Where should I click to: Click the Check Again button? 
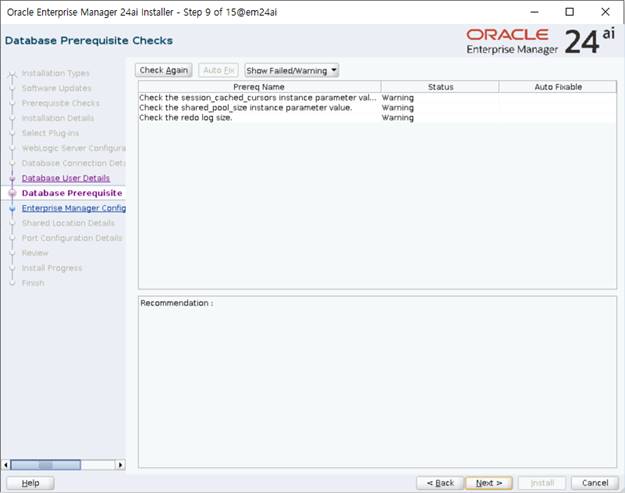(x=163, y=71)
